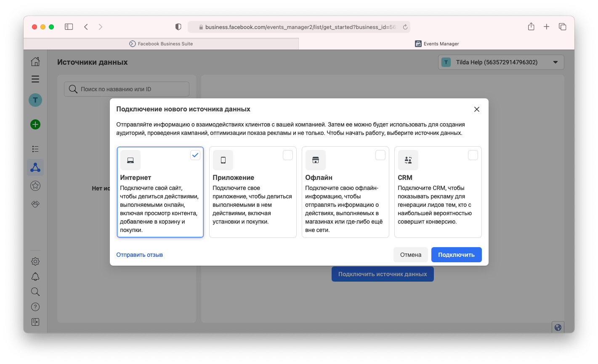Click the green plus add button
This screenshot has width=598, height=364.
35,124
